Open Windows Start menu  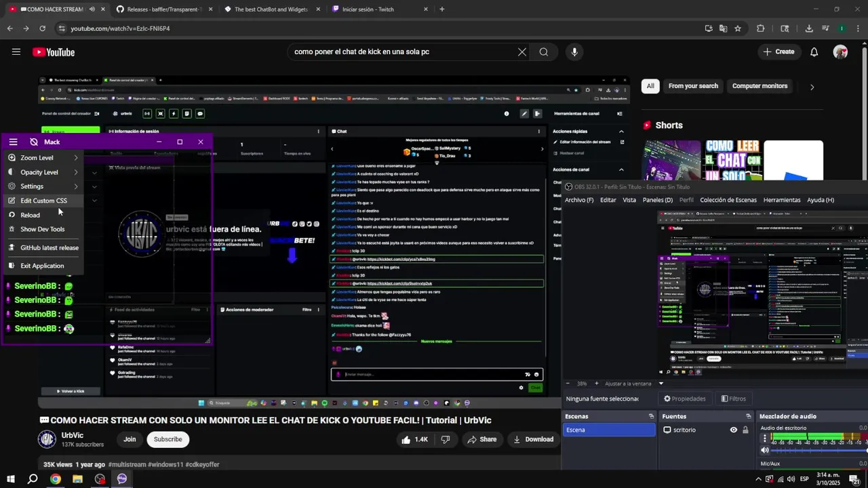click(x=10, y=479)
